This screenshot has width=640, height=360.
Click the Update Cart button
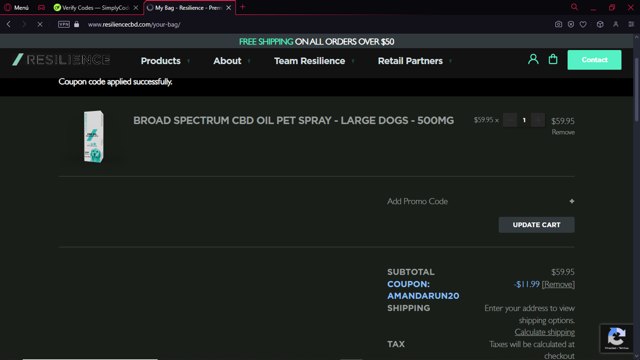pos(536,225)
